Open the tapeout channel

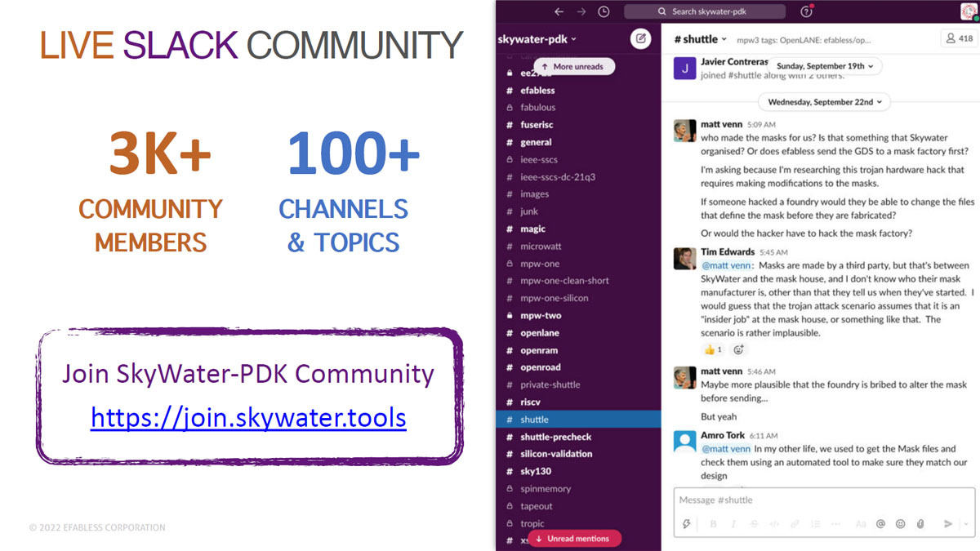click(537, 506)
